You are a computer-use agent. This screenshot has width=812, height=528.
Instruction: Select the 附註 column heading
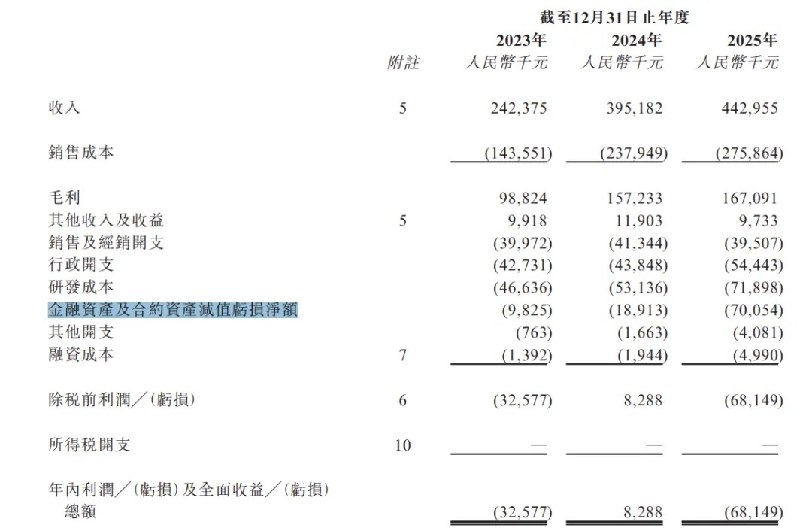tap(403, 62)
